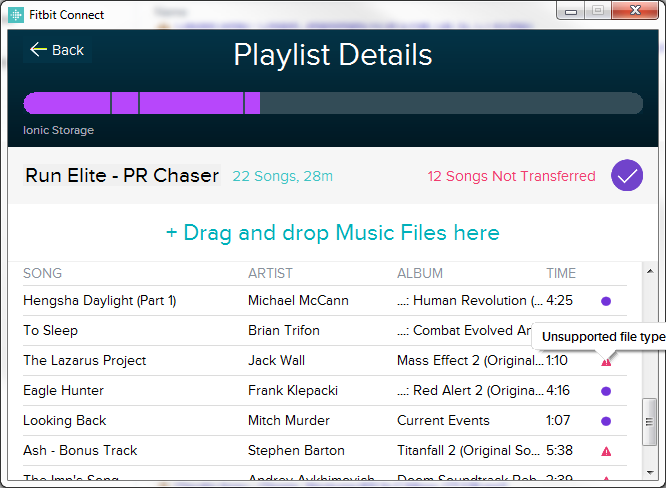
Task: Click artist Michael McCann
Action: (298, 301)
